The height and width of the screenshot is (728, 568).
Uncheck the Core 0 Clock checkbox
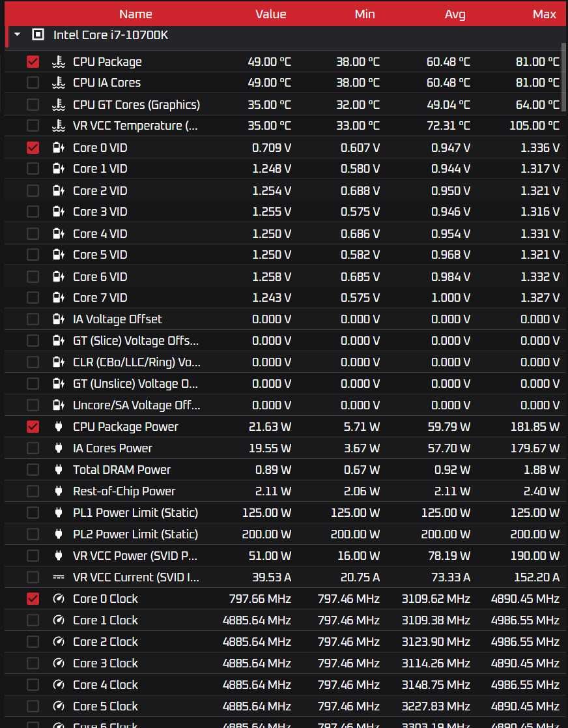33,598
